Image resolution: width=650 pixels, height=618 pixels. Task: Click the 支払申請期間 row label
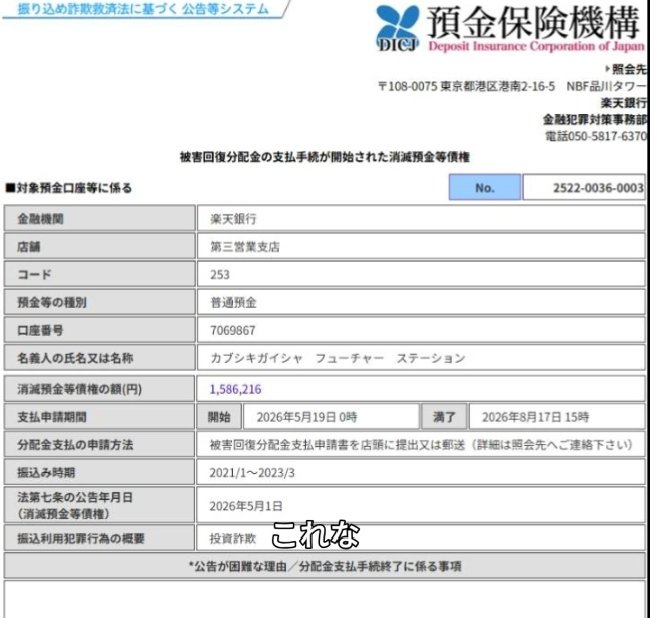pyautogui.click(x=99, y=417)
